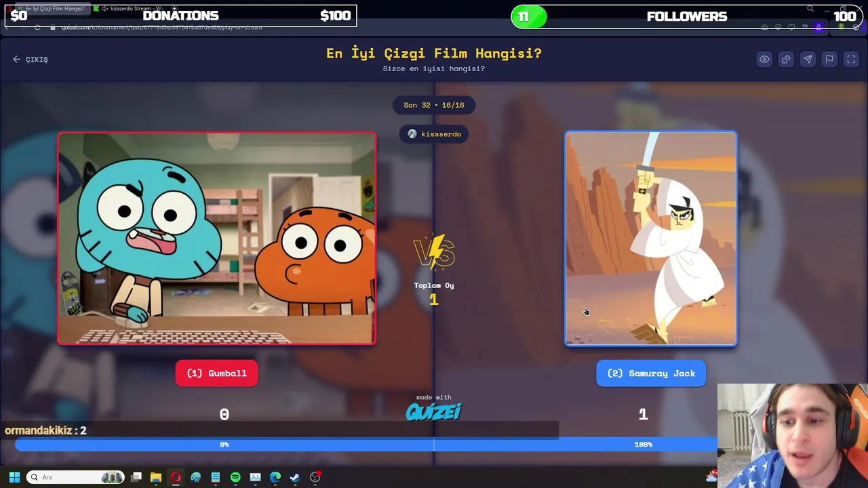The image size is (868, 488).
Task: Open the Paint app in taskbar
Action: coord(195,477)
